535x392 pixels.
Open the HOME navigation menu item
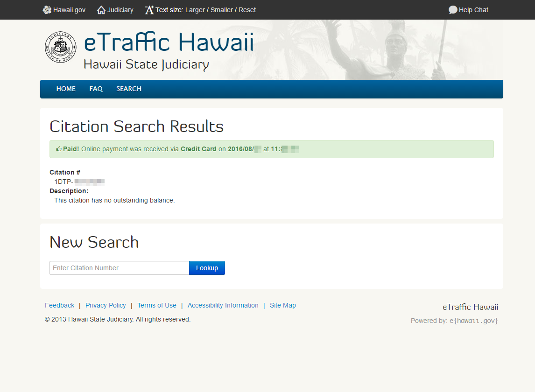coord(66,89)
